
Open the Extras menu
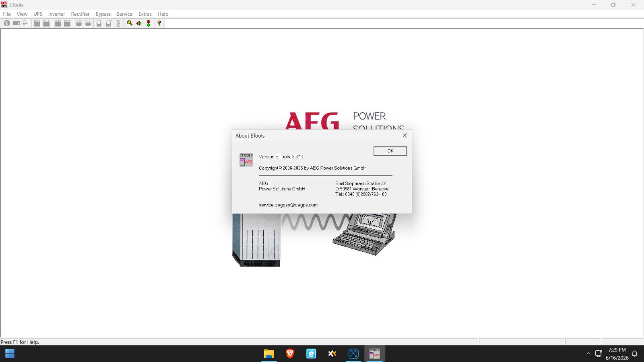pyautogui.click(x=145, y=14)
